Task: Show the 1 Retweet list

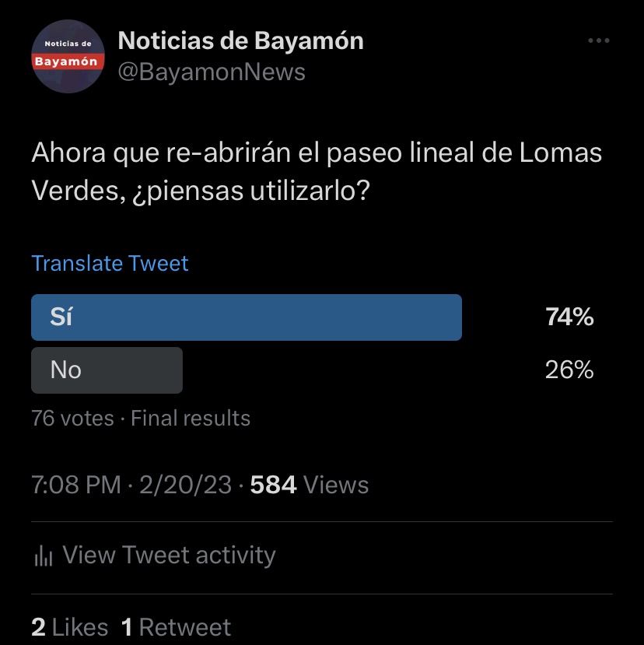Action: (177, 628)
